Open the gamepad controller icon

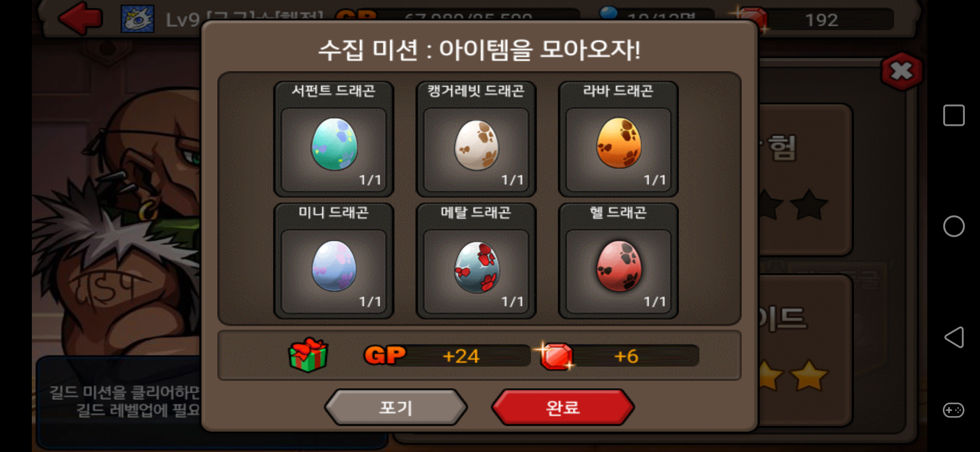(x=954, y=410)
